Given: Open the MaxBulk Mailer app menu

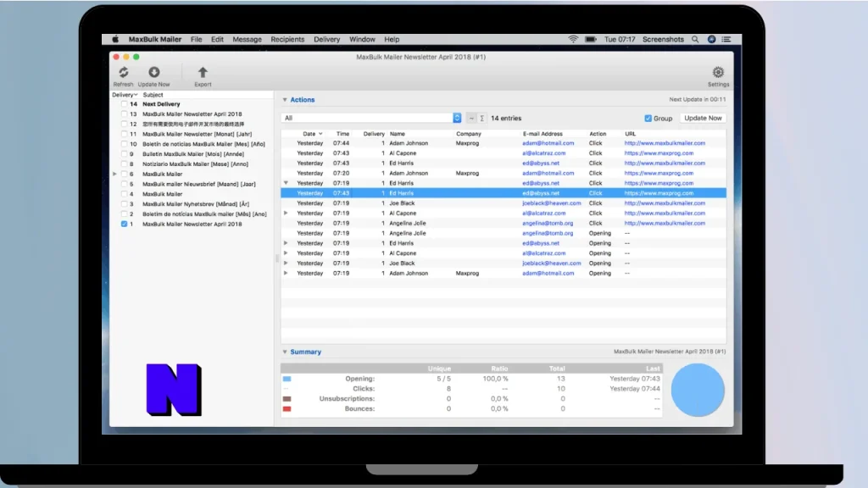Looking at the screenshot, I should tap(155, 39).
